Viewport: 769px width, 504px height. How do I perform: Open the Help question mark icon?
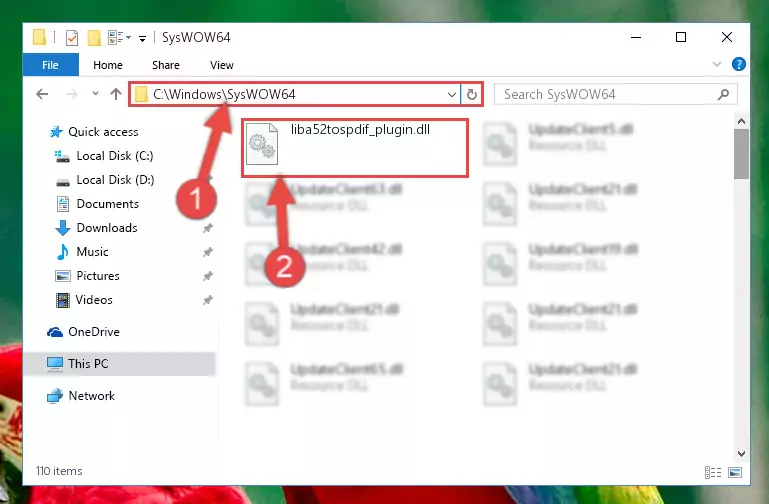[x=738, y=64]
